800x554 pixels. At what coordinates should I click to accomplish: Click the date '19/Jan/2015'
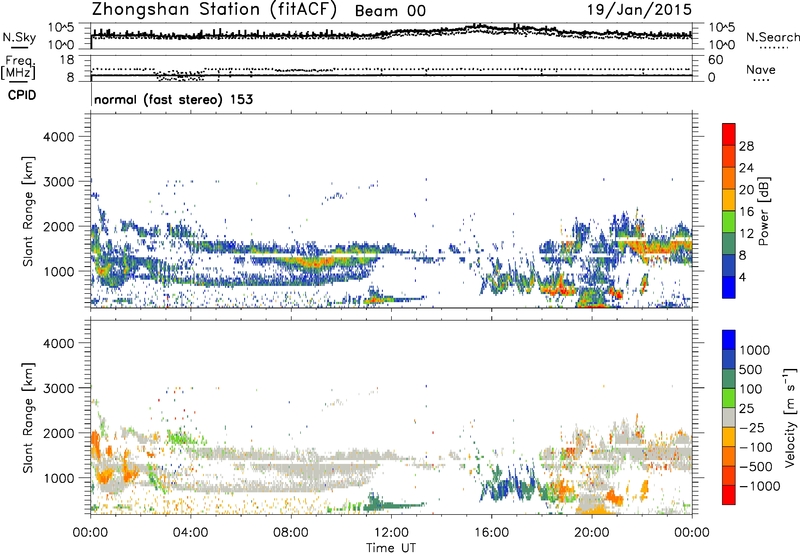tap(639, 9)
